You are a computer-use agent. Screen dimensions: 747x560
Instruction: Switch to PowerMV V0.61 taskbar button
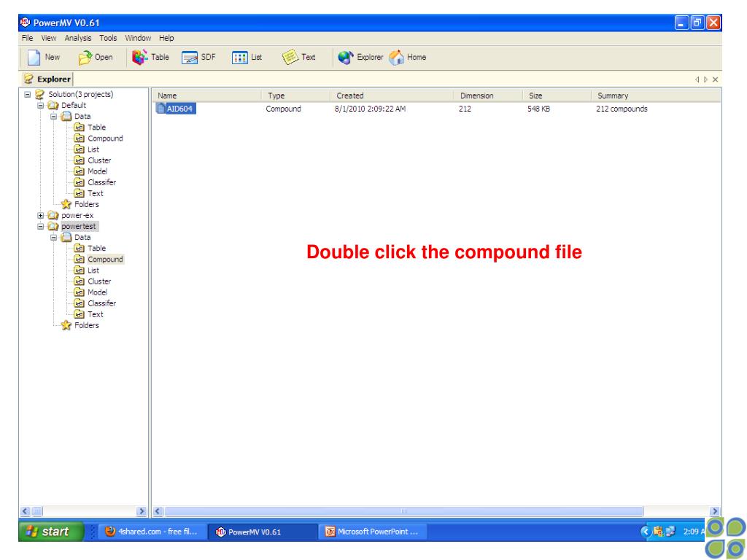(263, 532)
